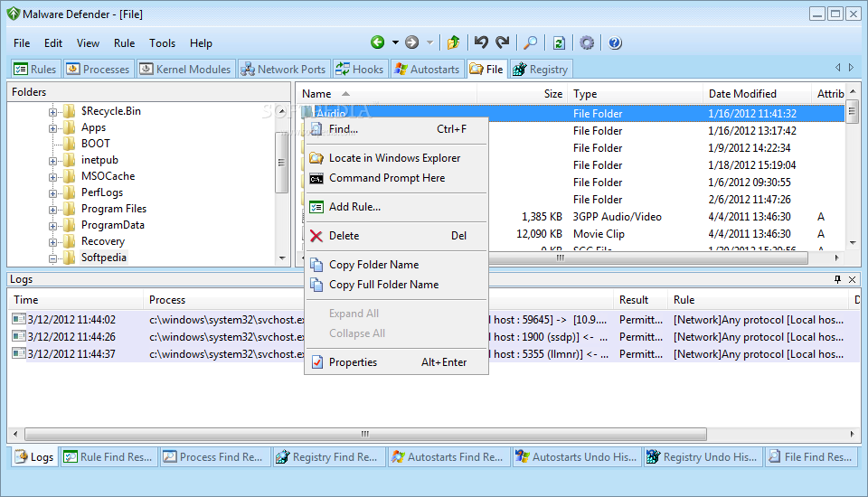Collapse the Softpedia folder node
868x497 pixels.
click(x=52, y=258)
